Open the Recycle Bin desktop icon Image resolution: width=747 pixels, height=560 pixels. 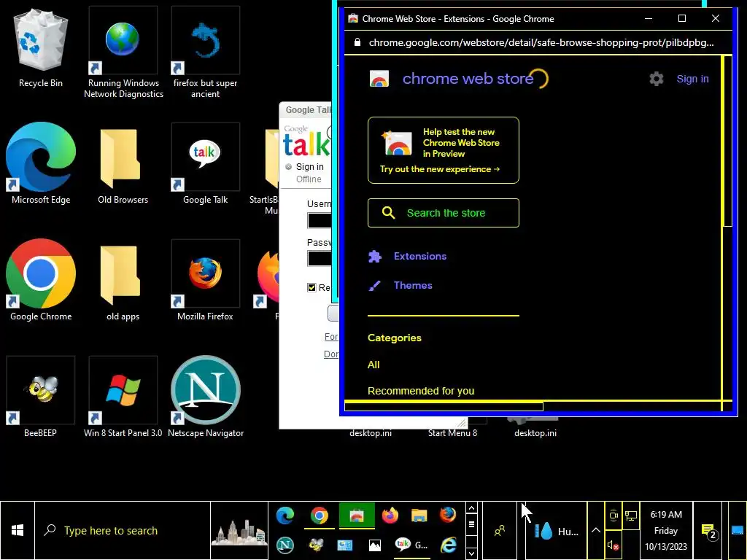(x=41, y=47)
